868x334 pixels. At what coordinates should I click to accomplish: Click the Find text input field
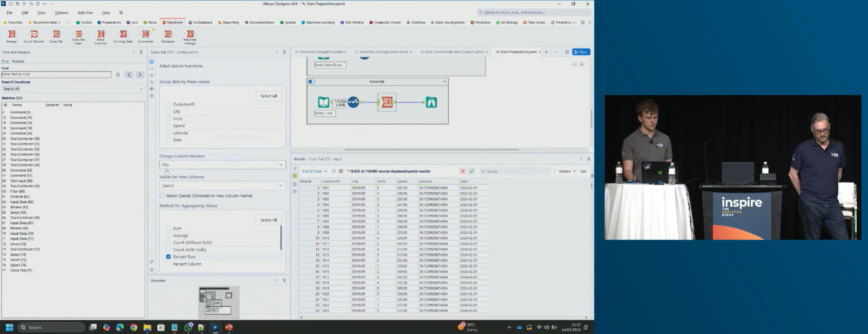pyautogui.click(x=56, y=75)
